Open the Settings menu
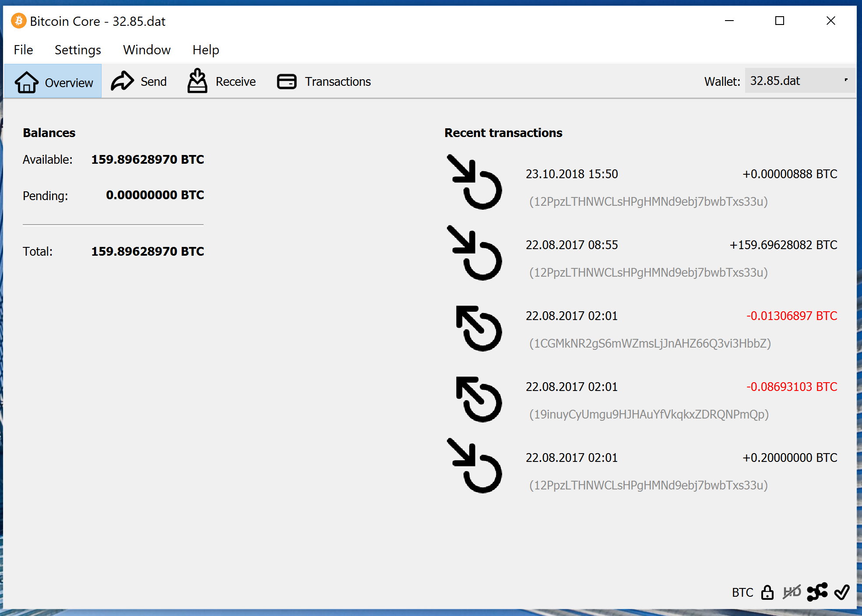The height and width of the screenshot is (616, 862). tap(77, 50)
